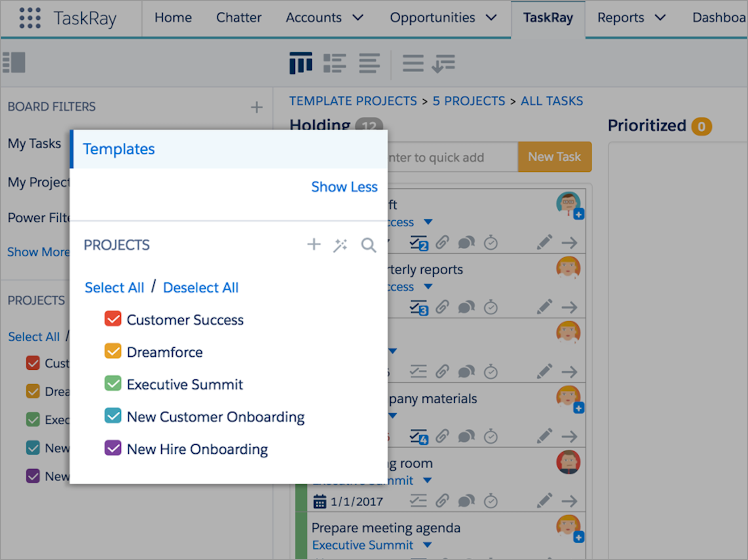Switch to plan view icon

point(335,63)
